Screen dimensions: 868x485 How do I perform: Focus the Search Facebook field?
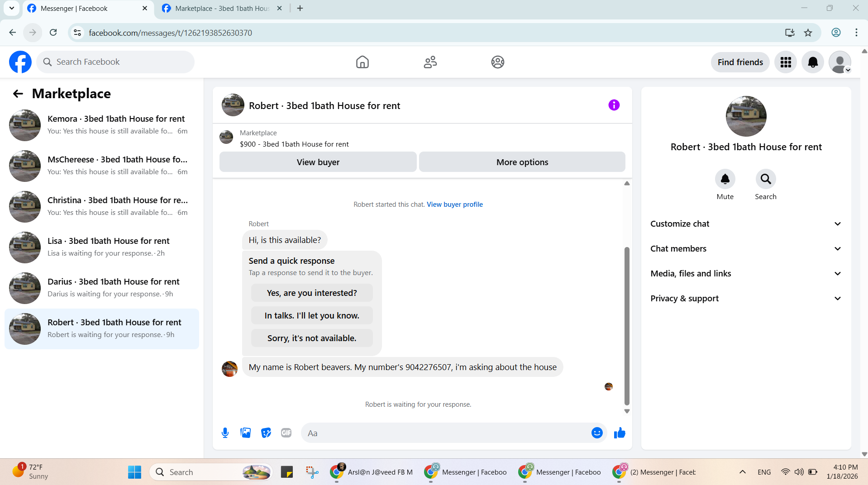(x=115, y=62)
